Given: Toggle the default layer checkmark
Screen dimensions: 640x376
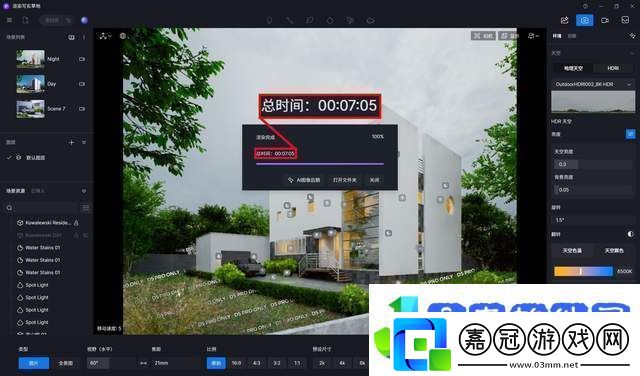Looking at the screenshot, I should click(9, 158).
